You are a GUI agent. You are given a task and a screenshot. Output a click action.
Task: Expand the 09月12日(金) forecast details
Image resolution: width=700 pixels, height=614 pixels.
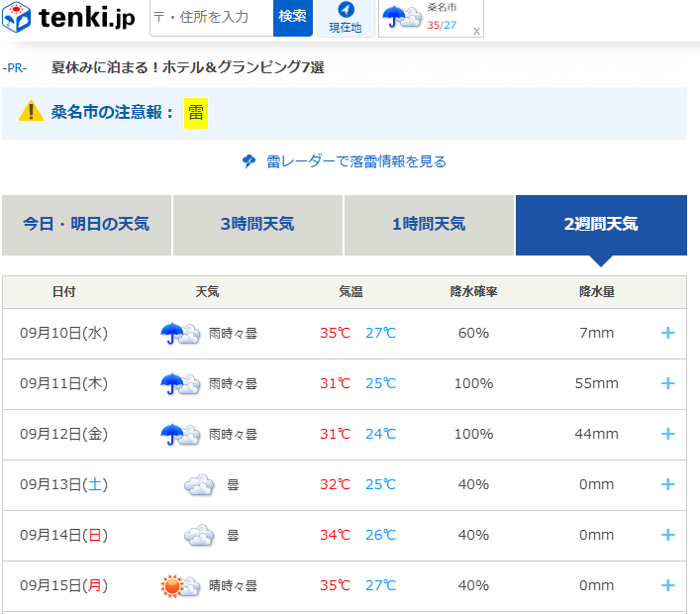coord(667,435)
